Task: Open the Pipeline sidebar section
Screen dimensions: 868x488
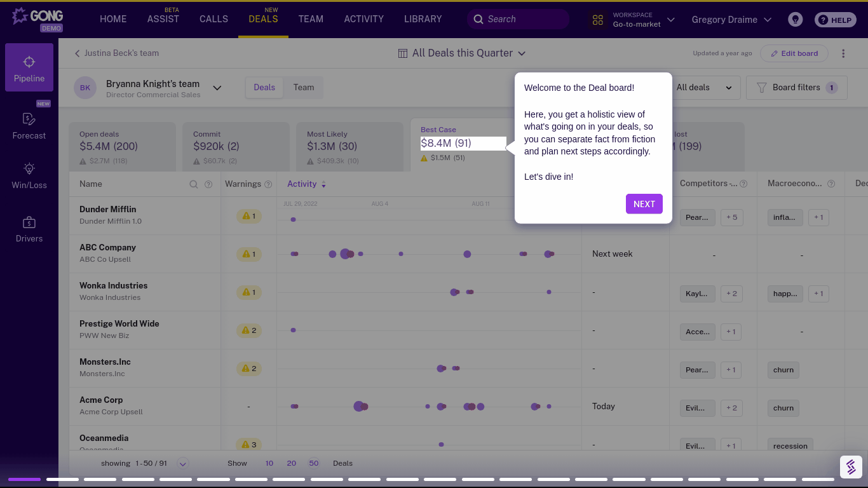Action: coord(29,67)
